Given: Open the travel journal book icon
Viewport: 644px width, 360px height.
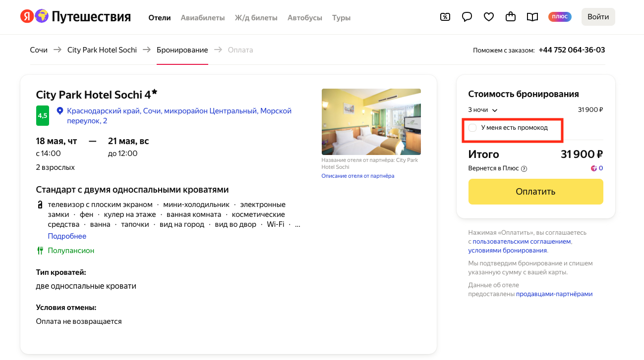Looking at the screenshot, I should tap(532, 17).
